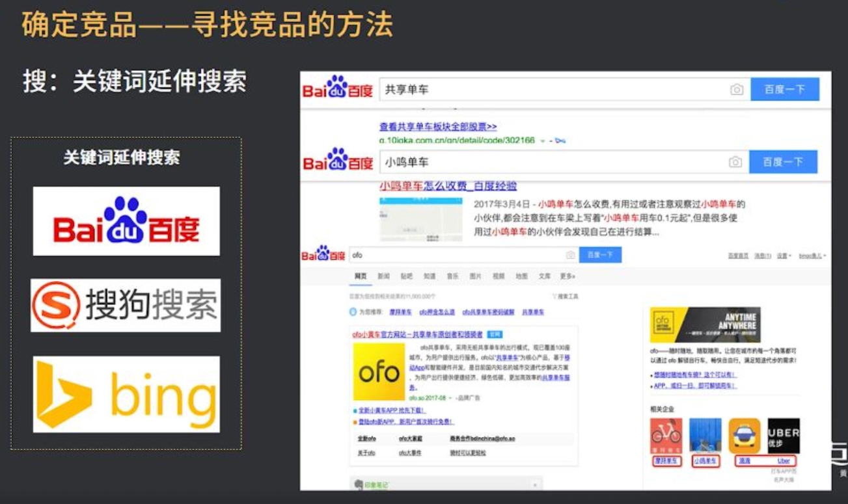
Task: Click the 滴滴 yellow taxi app icon
Action: click(x=745, y=435)
